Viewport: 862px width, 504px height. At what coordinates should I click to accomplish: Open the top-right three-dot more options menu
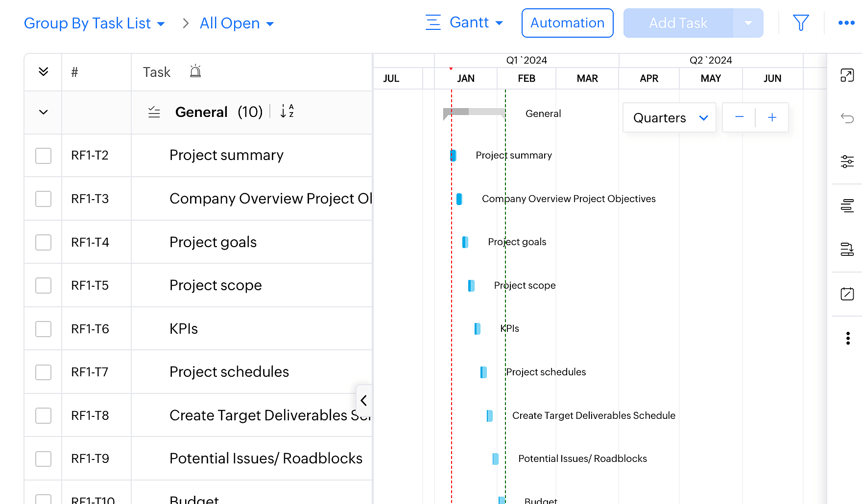846,23
